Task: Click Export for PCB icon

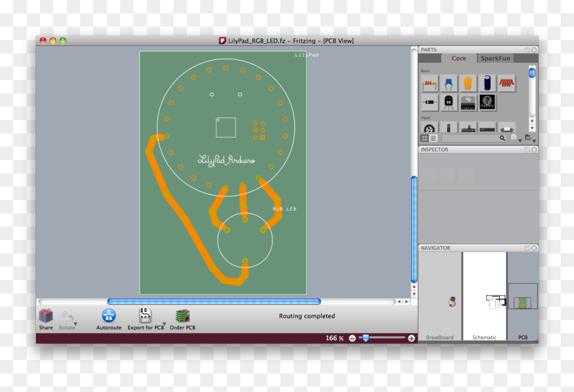Action: pyautogui.click(x=146, y=315)
